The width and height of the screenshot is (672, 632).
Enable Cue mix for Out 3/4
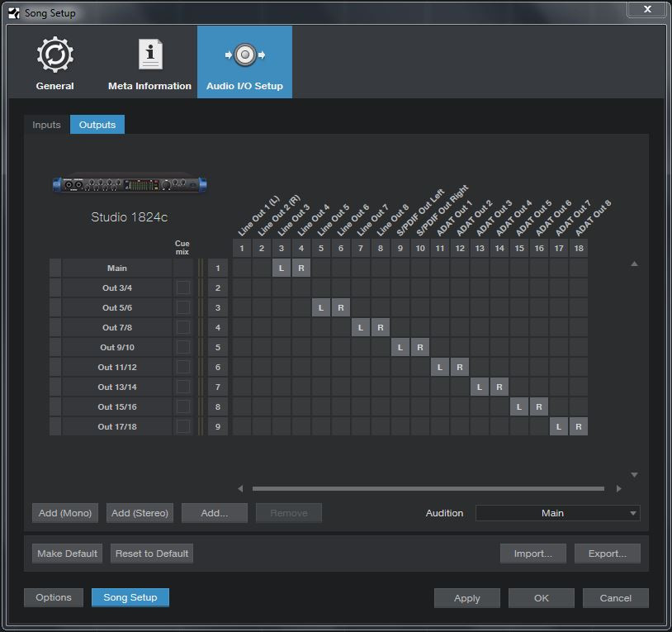tap(182, 287)
